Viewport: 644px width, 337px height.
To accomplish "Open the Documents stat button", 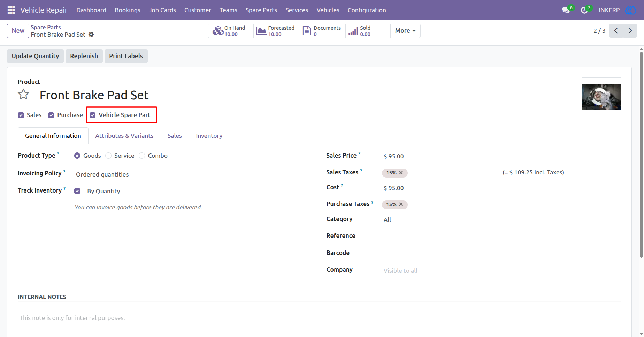I will [x=322, y=31].
